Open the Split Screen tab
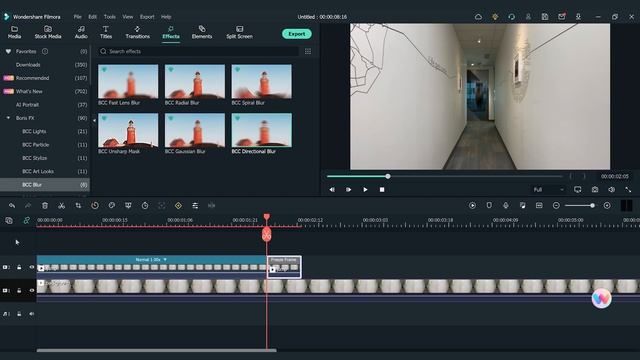The height and width of the screenshot is (360, 640). coord(240,32)
